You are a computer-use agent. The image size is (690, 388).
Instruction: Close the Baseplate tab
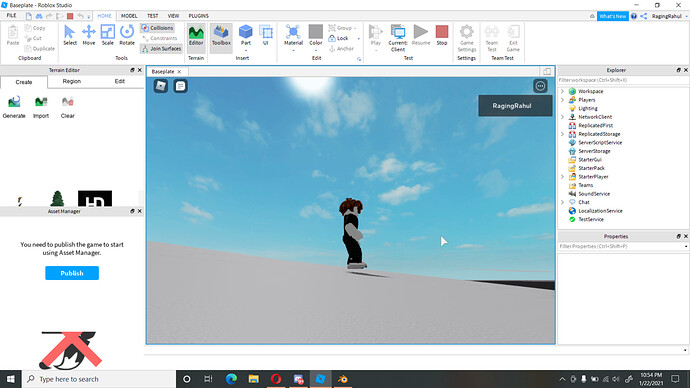coord(180,71)
